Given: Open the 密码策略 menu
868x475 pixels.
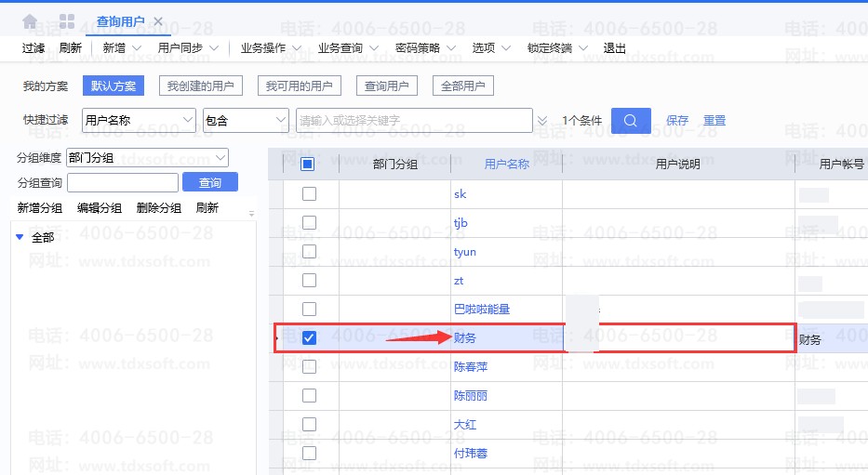Looking at the screenshot, I should point(425,48).
